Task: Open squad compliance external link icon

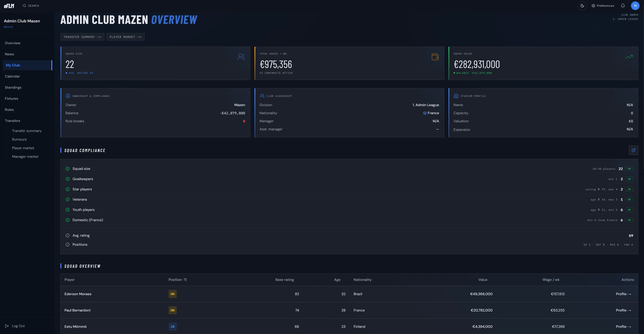Action: click(633, 150)
